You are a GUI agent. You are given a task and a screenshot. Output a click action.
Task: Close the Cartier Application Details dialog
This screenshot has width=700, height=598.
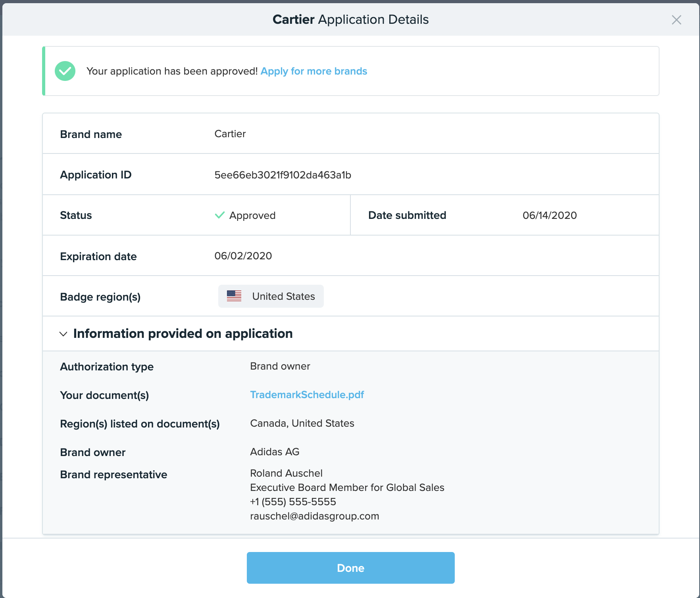click(x=676, y=20)
